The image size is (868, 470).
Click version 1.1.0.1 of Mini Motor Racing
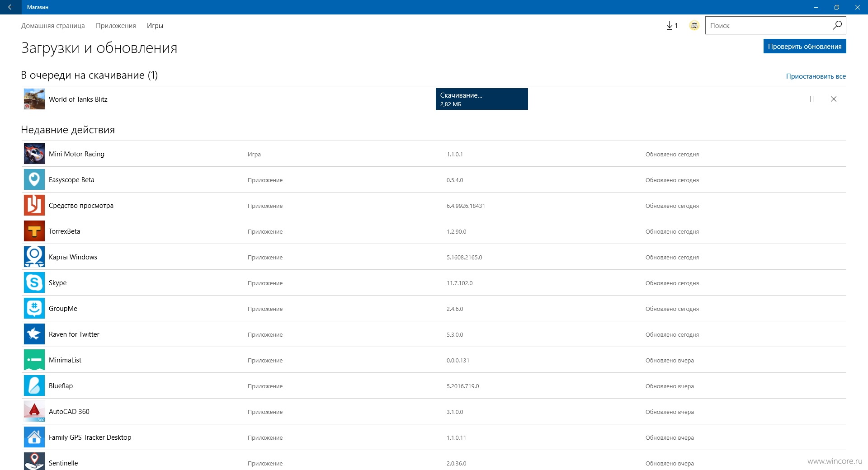[455, 155]
